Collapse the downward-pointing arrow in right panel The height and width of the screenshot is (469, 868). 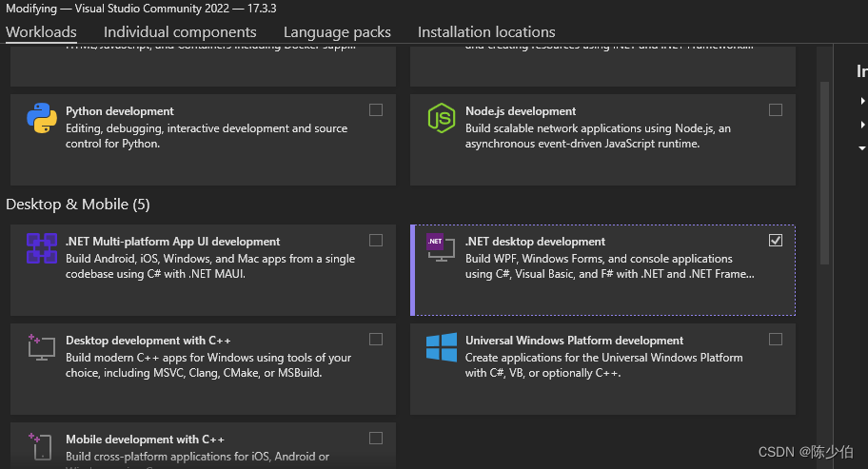(862, 148)
